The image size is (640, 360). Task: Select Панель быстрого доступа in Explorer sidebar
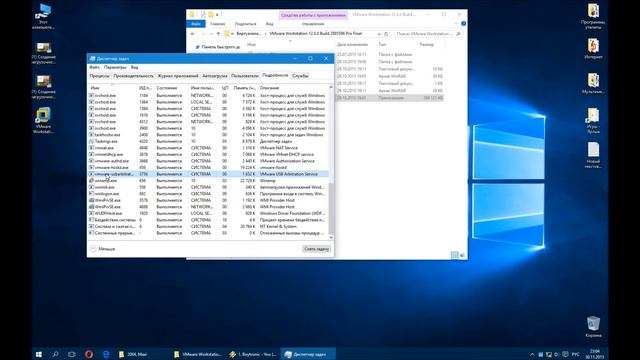218,47
